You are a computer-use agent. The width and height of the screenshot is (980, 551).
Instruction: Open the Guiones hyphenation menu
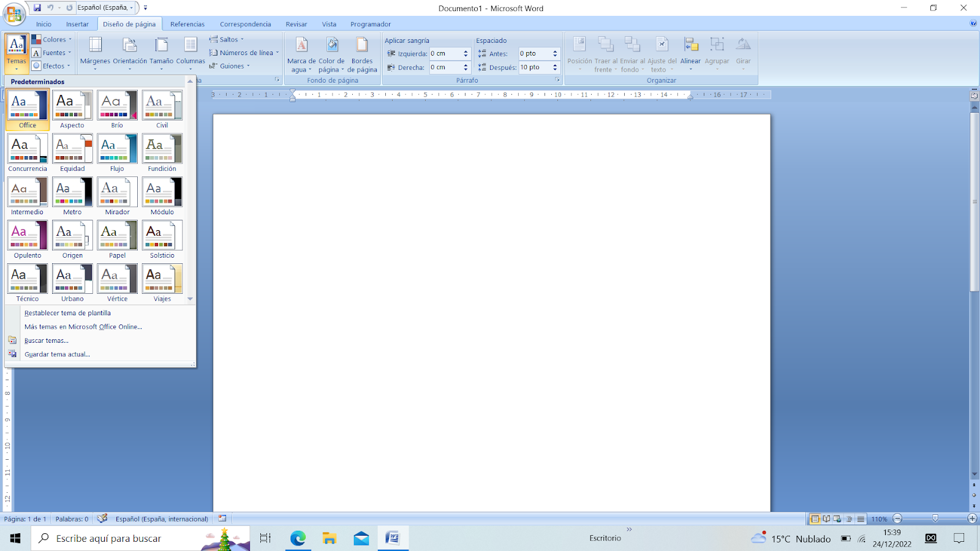(230, 66)
